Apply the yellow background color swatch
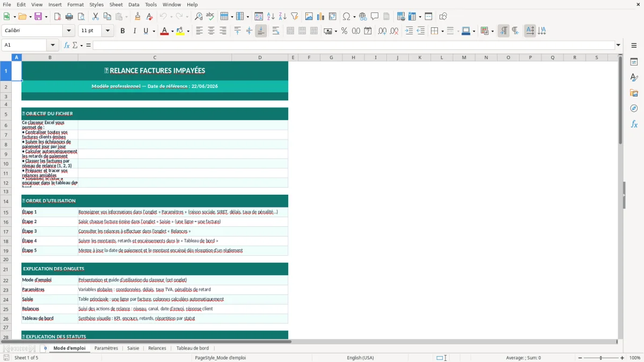This screenshot has height=362, width=644. click(x=180, y=31)
